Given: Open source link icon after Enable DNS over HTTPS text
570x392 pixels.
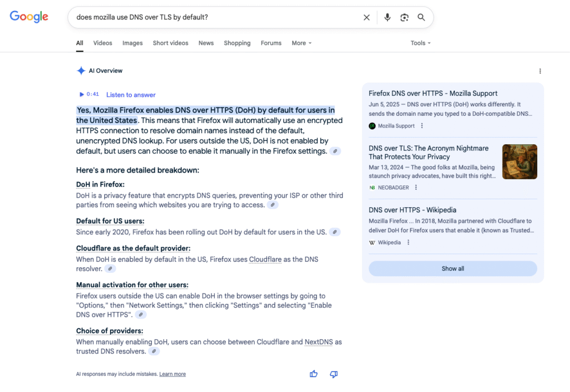Looking at the screenshot, I should [x=141, y=315].
